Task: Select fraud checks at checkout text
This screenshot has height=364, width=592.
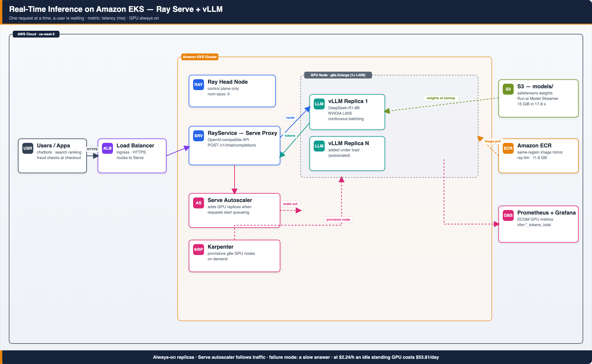Action: [x=59, y=158]
